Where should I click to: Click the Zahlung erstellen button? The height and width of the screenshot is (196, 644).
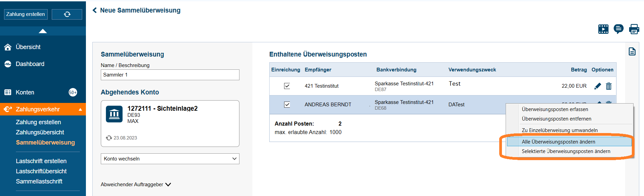pyautogui.click(x=25, y=14)
